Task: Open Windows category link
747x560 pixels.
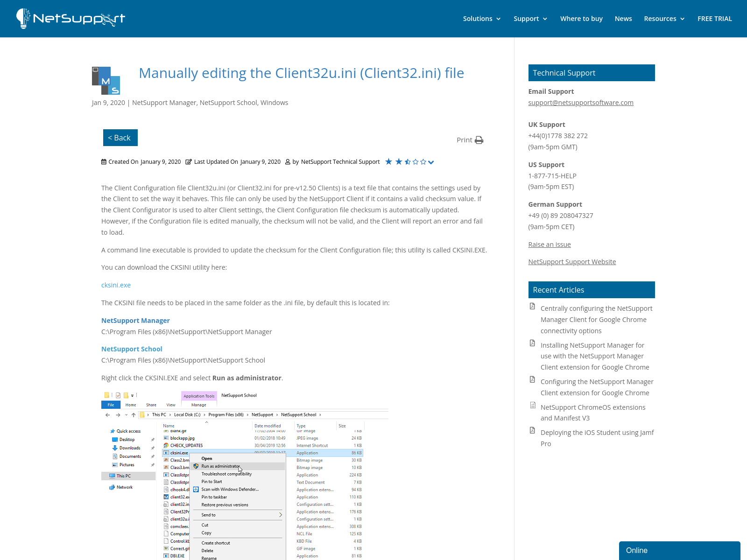Action: 274,103
